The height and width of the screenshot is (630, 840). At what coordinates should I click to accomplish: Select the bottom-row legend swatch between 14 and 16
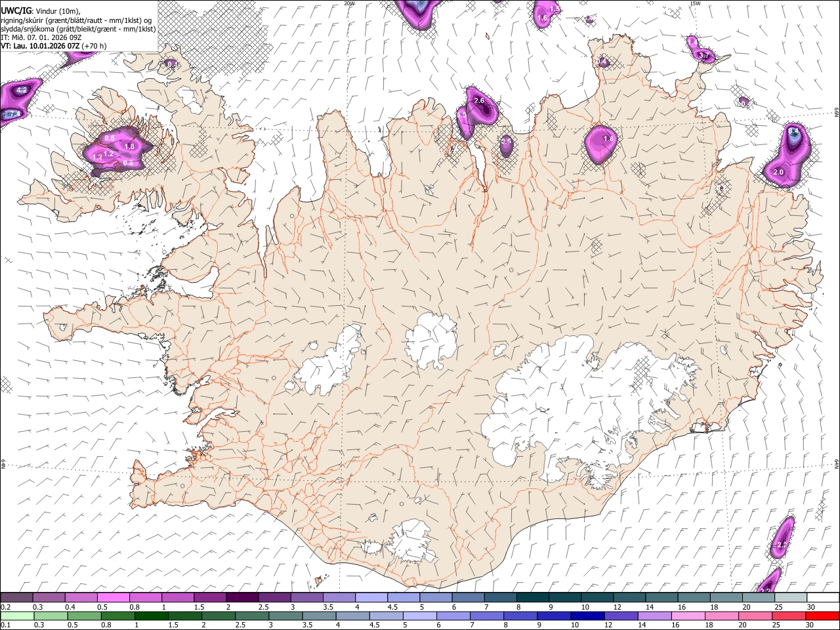(x=655, y=616)
